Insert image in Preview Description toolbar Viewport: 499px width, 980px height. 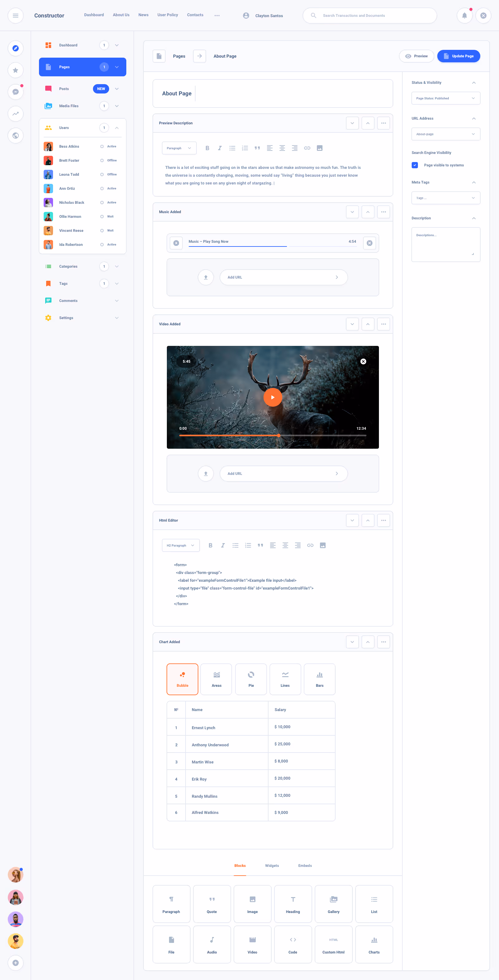(320, 148)
